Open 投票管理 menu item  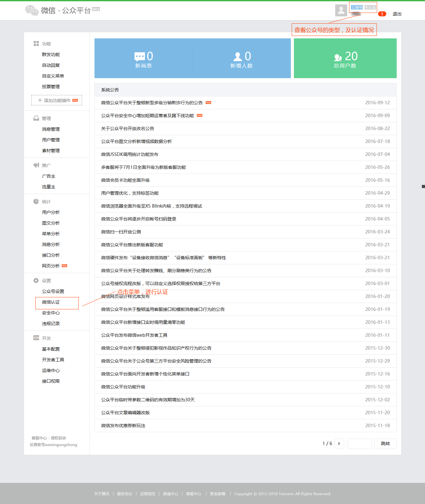[x=51, y=87]
